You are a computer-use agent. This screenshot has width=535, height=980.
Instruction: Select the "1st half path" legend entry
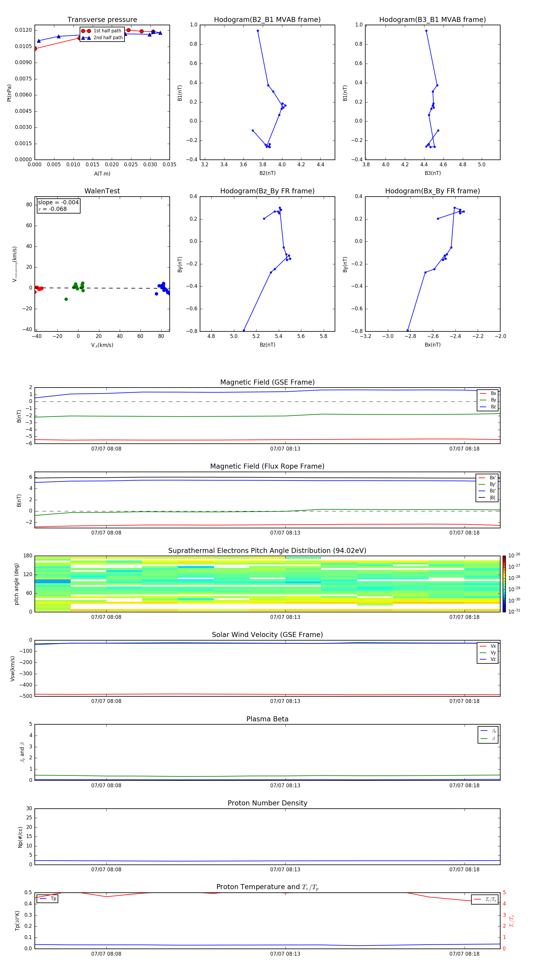[101, 31]
